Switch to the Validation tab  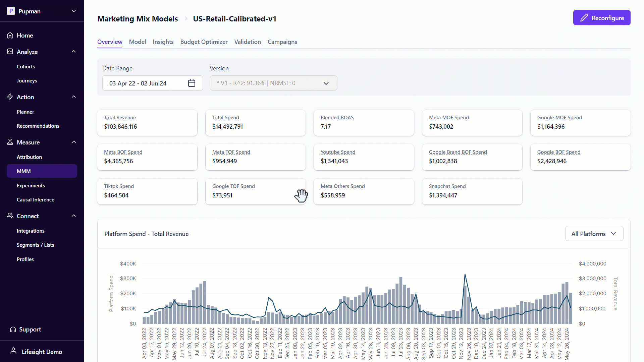(x=248, y=42)
